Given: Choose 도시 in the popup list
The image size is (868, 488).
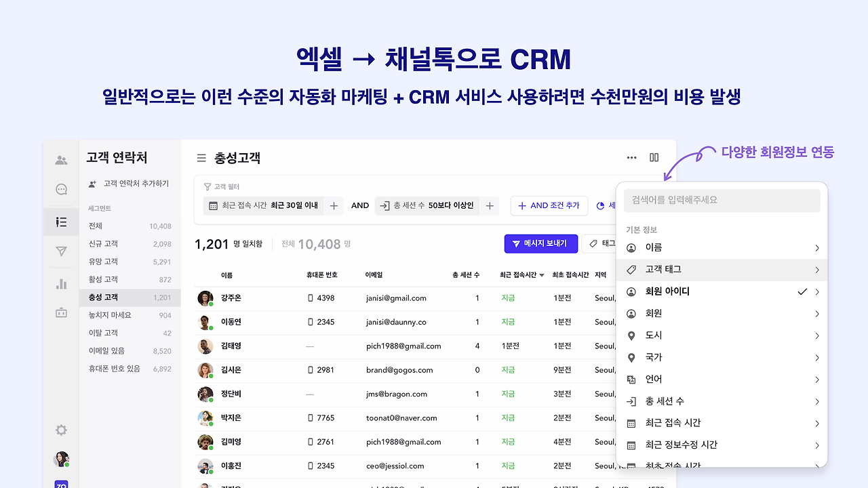Looking at the screenshot, I should 722,335.
